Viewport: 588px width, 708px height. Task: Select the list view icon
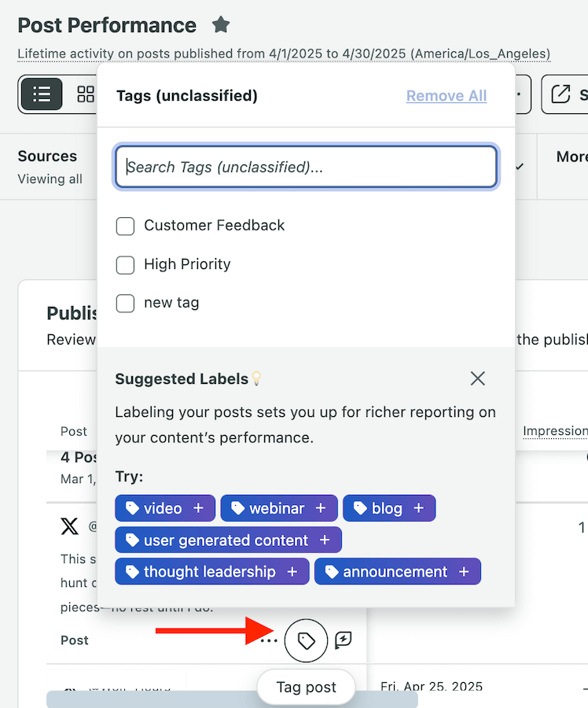coord(41,94)
